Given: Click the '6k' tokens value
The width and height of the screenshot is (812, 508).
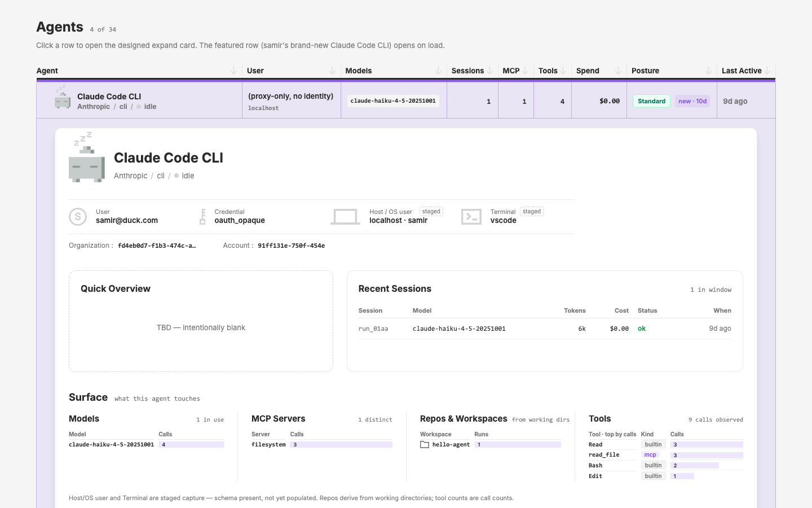Looking at the screenshot, I should 582,329.
